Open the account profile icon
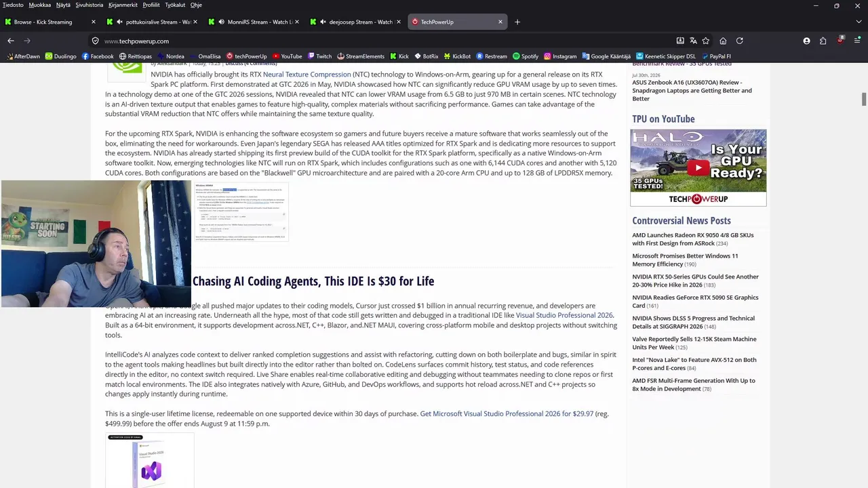The height and width of the screenshot is (488, 868). pyautogui.click(x=806, y=41)
